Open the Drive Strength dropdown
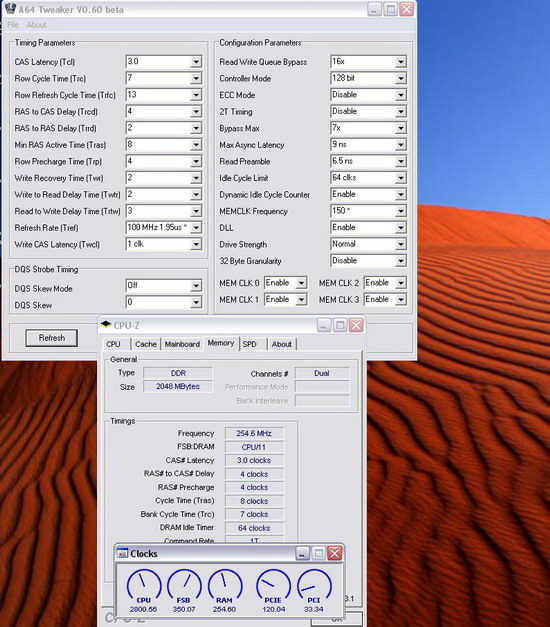The image size is (550, 627). (x=400, y=244)
